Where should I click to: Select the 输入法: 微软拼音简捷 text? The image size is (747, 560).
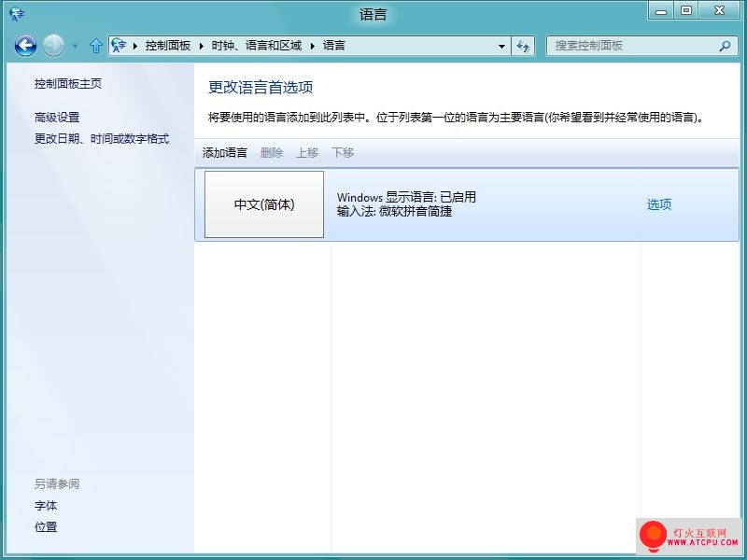(394, 212)
